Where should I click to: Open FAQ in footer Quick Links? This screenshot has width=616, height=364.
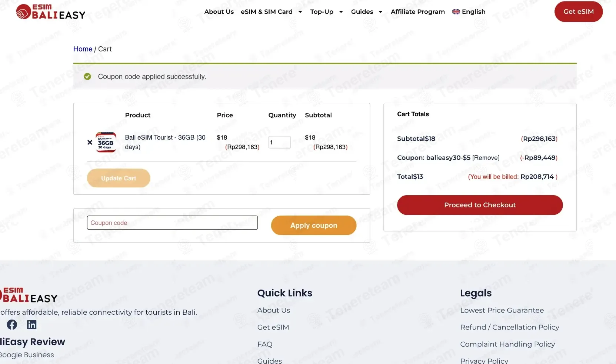(x=265, y=344)
